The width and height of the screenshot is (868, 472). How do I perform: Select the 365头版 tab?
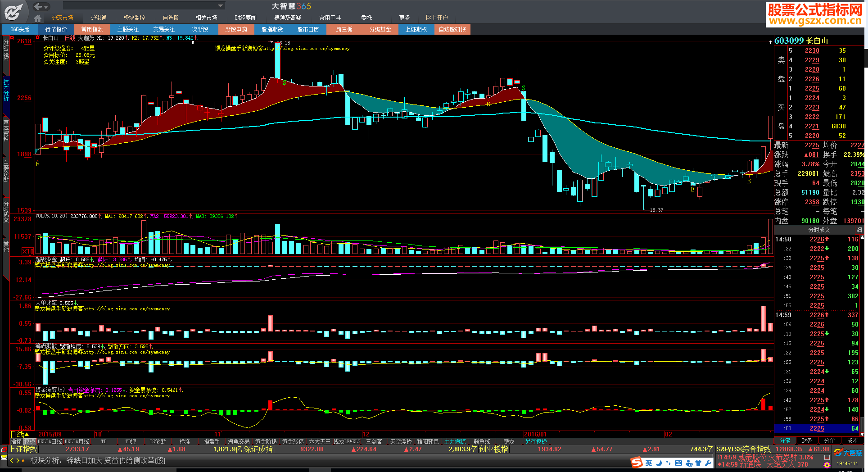(x=20, y=29)
